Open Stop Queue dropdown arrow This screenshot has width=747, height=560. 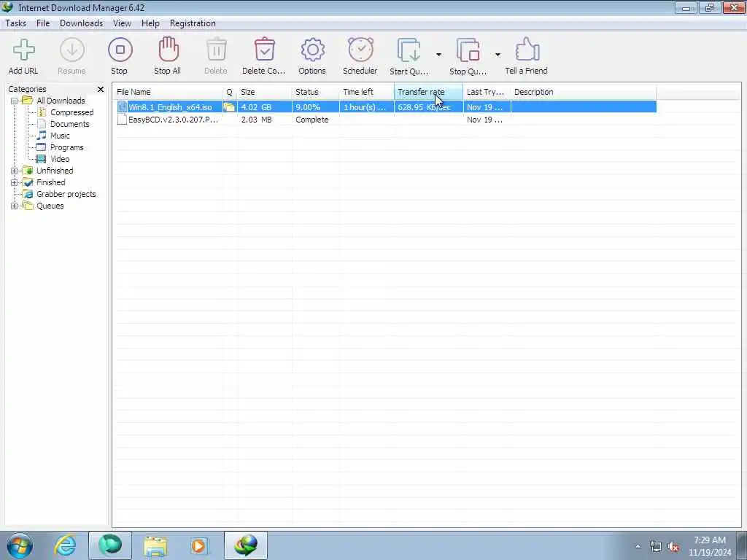[498, 55]
